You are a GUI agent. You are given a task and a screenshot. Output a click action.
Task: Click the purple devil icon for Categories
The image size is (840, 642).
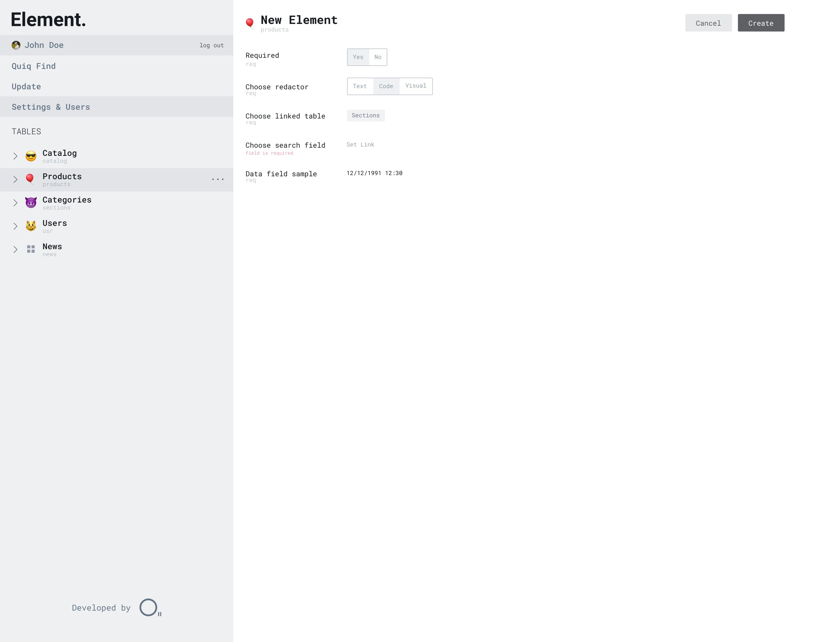(31, 203)
